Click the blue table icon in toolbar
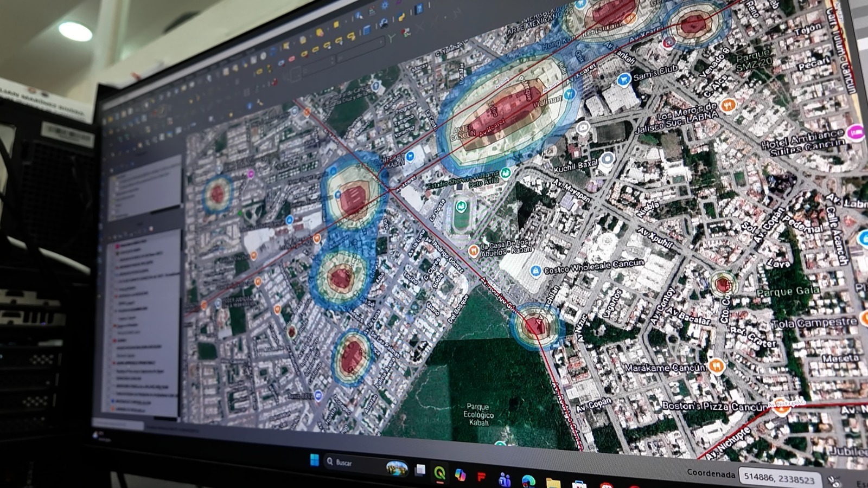The height and width of the screenshot is (488, 868). (x=367, y=30)
